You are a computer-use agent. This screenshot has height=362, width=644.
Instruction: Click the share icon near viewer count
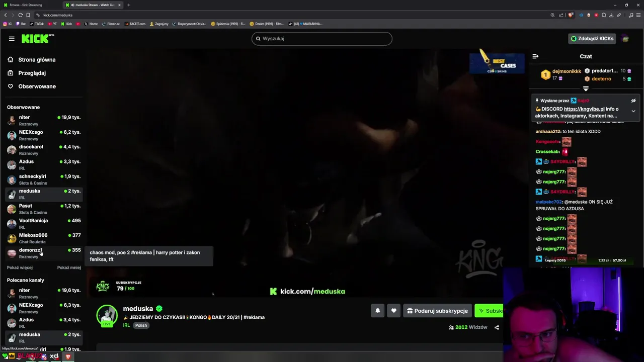point(497,327)
